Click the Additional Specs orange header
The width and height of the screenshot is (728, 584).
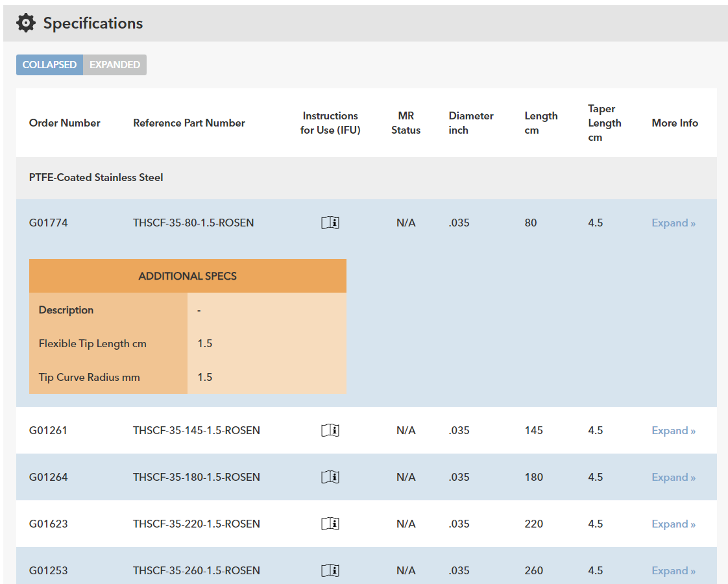[188, 276]
